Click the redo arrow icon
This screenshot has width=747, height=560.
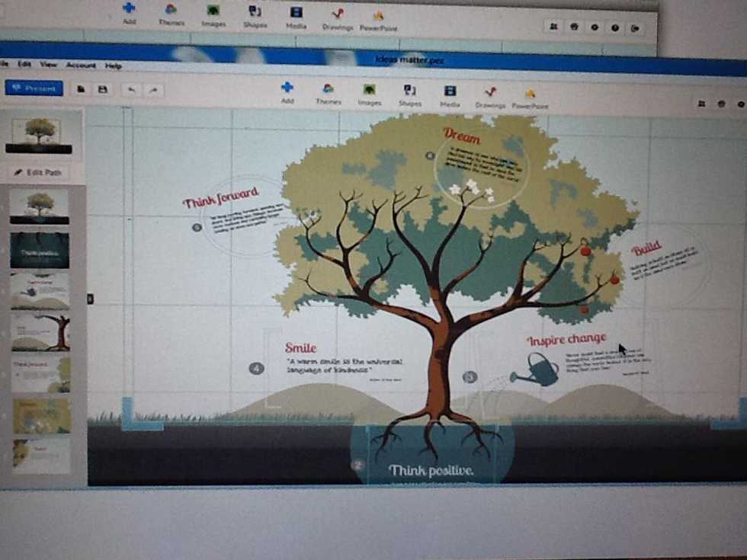pos(153,90)
